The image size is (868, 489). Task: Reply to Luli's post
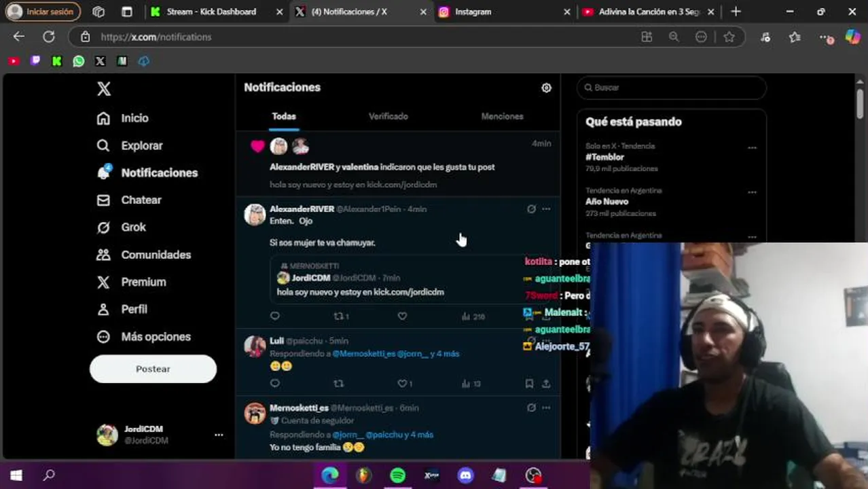(275, 384)
